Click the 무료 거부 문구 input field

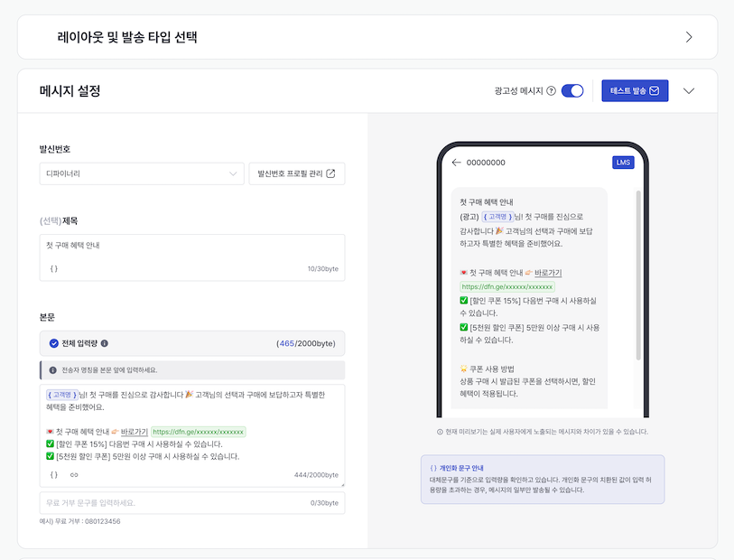[192, 503]
